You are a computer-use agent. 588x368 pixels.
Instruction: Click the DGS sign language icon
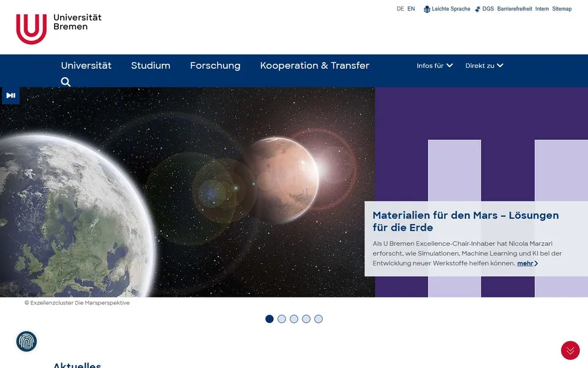[477, 9]
